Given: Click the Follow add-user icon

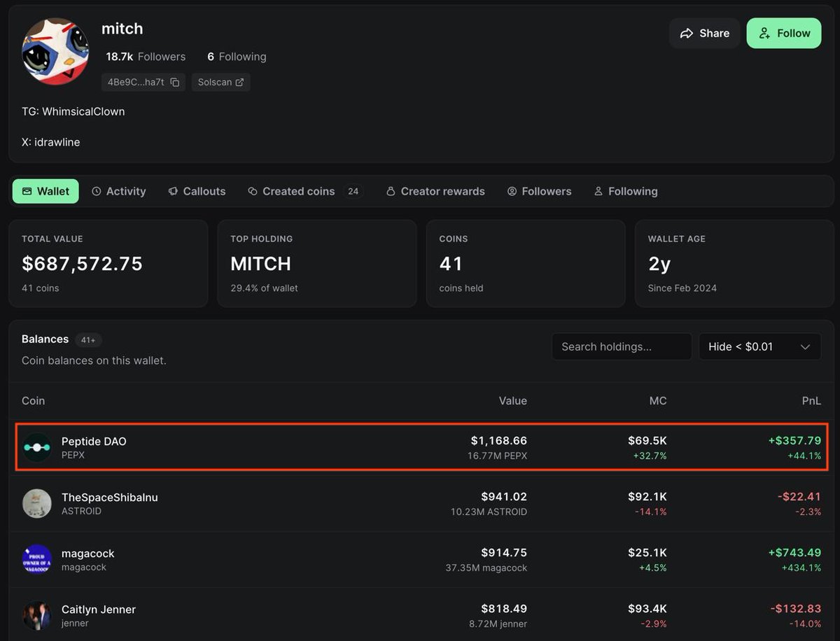Looking at the screenshot, I should click(x=764, y=34).
